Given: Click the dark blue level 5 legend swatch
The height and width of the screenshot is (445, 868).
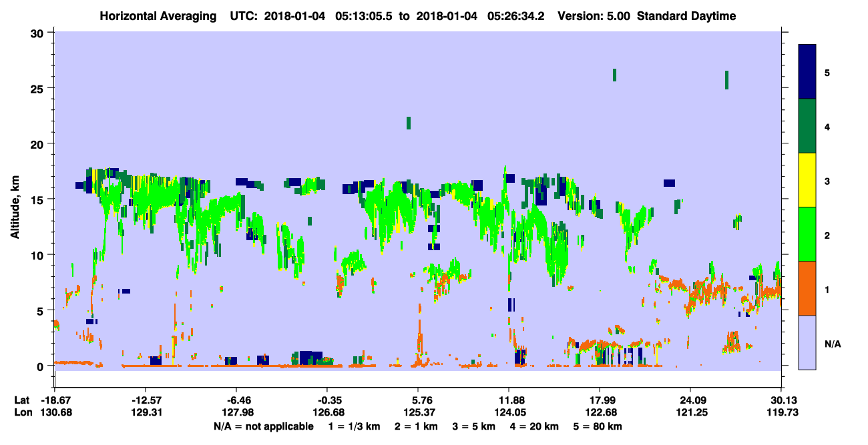Looking at the screenshot, I should click(807, 72).
